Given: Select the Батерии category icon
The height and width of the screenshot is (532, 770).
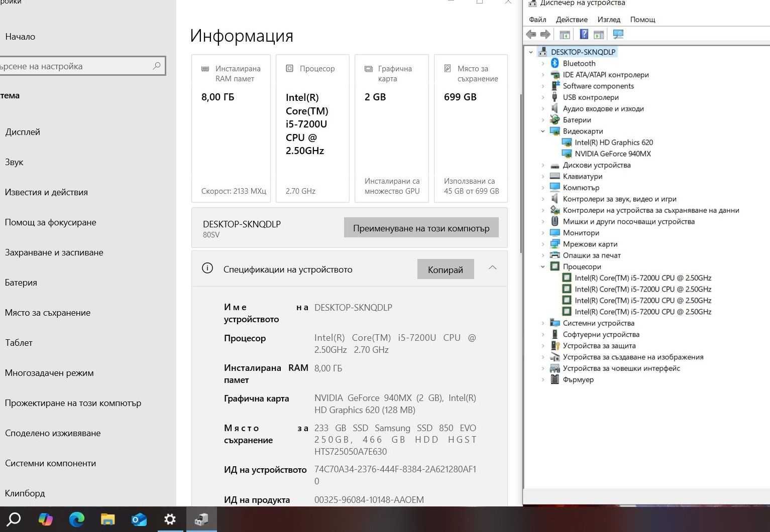Looking at the screenshot, I should coord(555,120).
